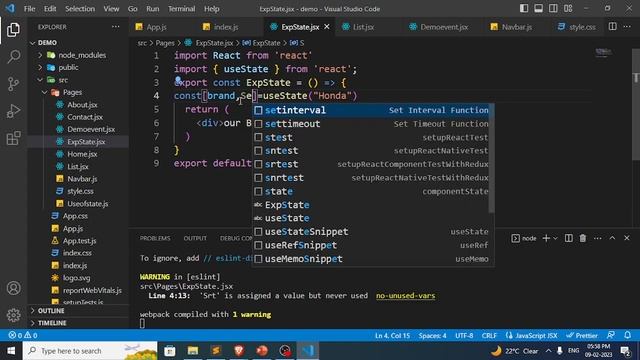
Task: Close the terminal panel
Action: click(627, 238)
